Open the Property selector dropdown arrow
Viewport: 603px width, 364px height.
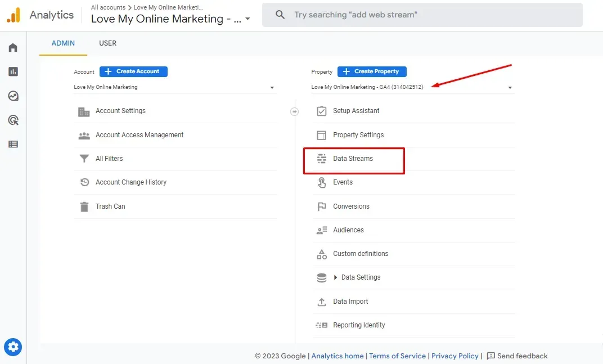(510, 88)
